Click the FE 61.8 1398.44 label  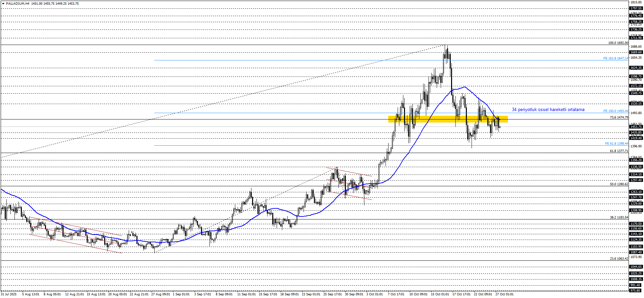[616, 144]
